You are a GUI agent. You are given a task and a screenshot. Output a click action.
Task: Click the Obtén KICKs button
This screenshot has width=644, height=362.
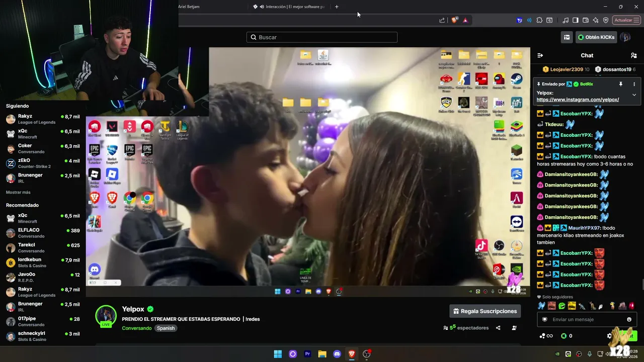coord(596,37)
